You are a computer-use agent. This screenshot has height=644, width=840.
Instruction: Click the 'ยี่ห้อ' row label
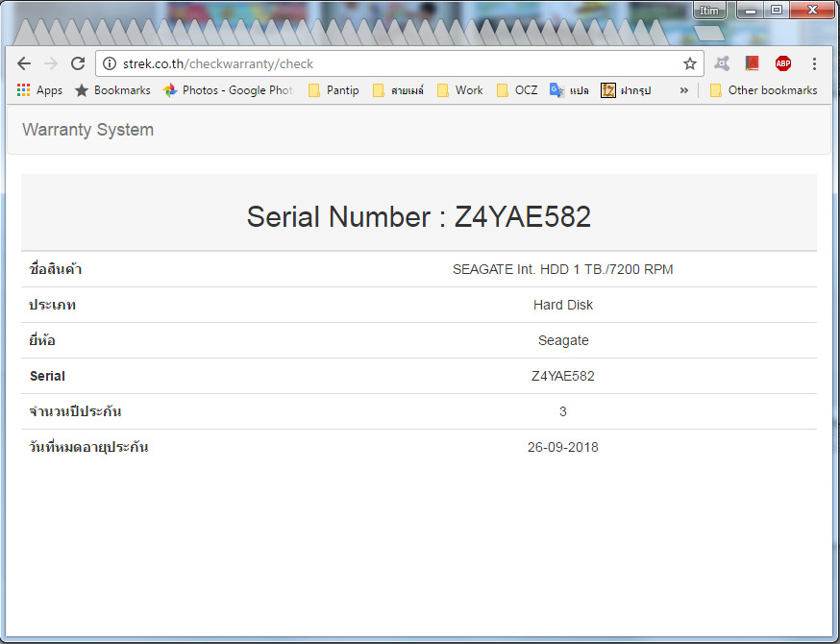(x=42, y=340)
